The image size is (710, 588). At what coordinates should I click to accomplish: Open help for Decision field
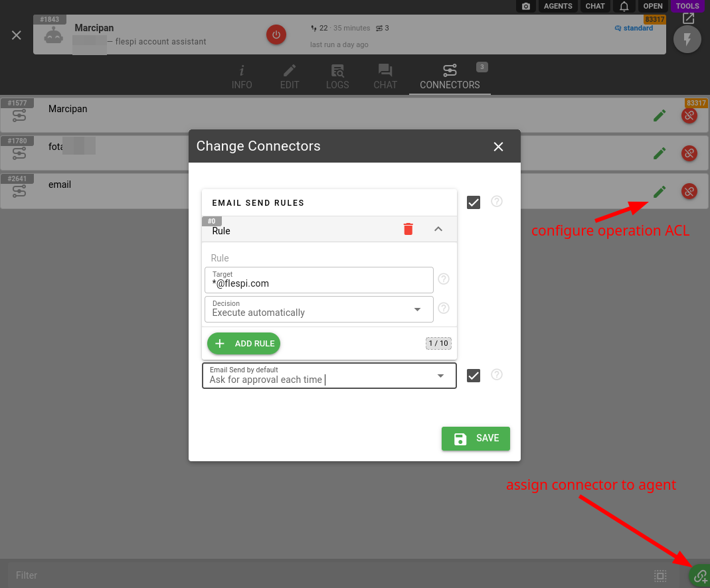(444, 309)
